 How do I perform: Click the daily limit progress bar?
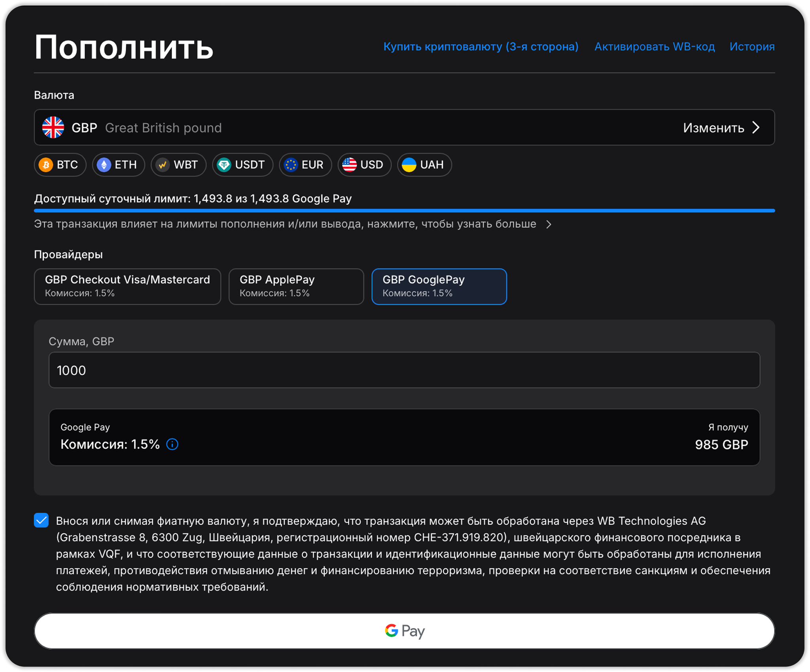coord(404,211)
